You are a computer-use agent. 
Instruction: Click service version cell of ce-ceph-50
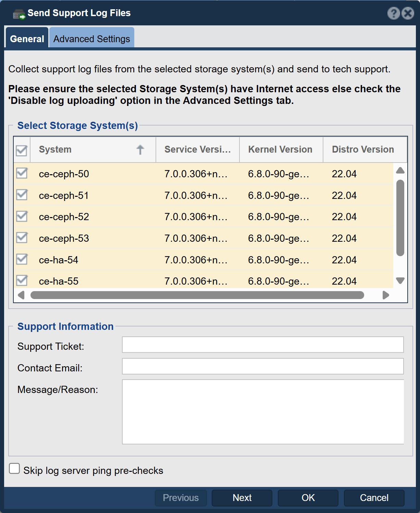coord(196,174)
